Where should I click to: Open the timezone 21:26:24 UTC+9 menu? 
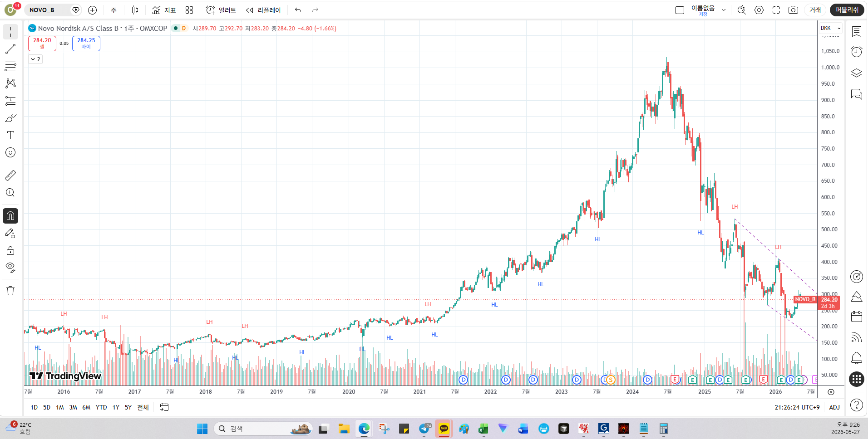[797, 407]
